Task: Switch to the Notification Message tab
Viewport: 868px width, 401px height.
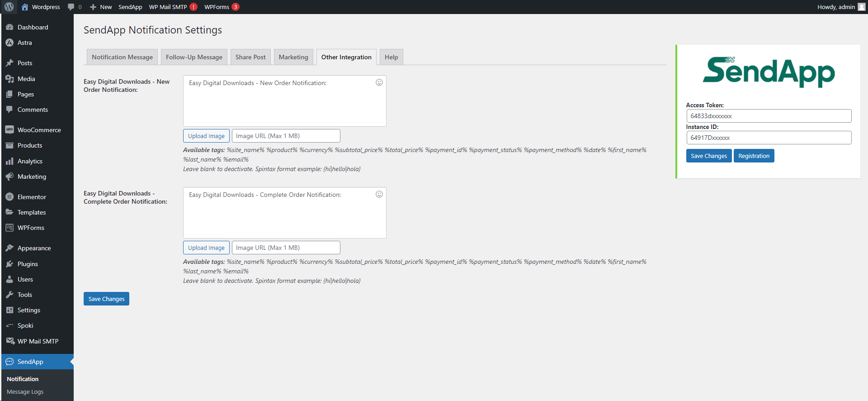Action: (122, 57)
